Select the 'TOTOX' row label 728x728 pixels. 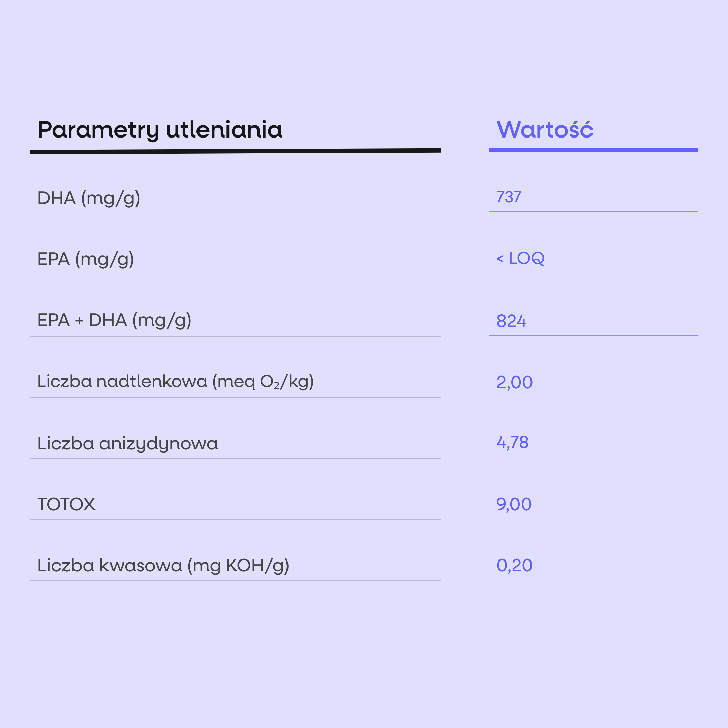(66, 504)
